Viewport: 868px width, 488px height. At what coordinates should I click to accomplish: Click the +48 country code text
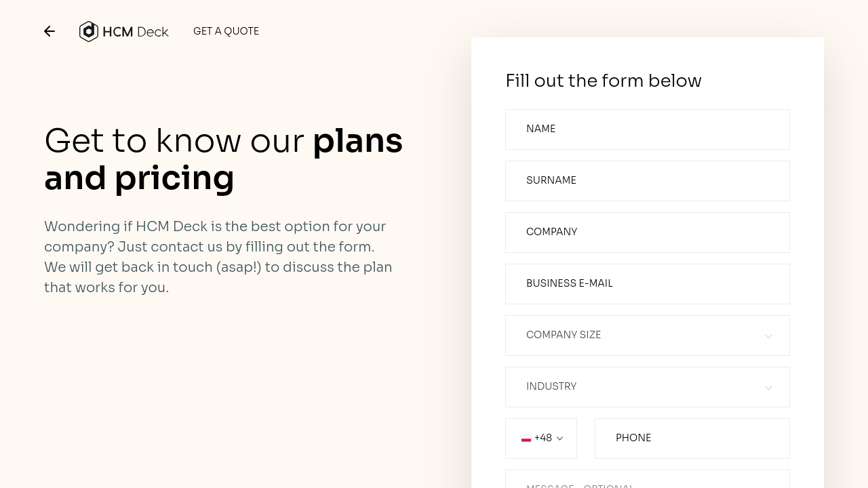543,438
